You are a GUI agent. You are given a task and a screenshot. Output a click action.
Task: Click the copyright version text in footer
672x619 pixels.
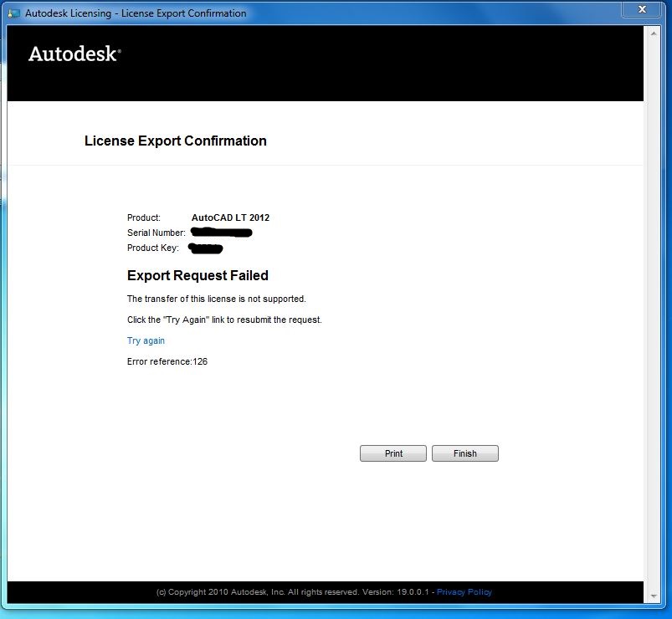pyautogui.click(x=293, y=592)
